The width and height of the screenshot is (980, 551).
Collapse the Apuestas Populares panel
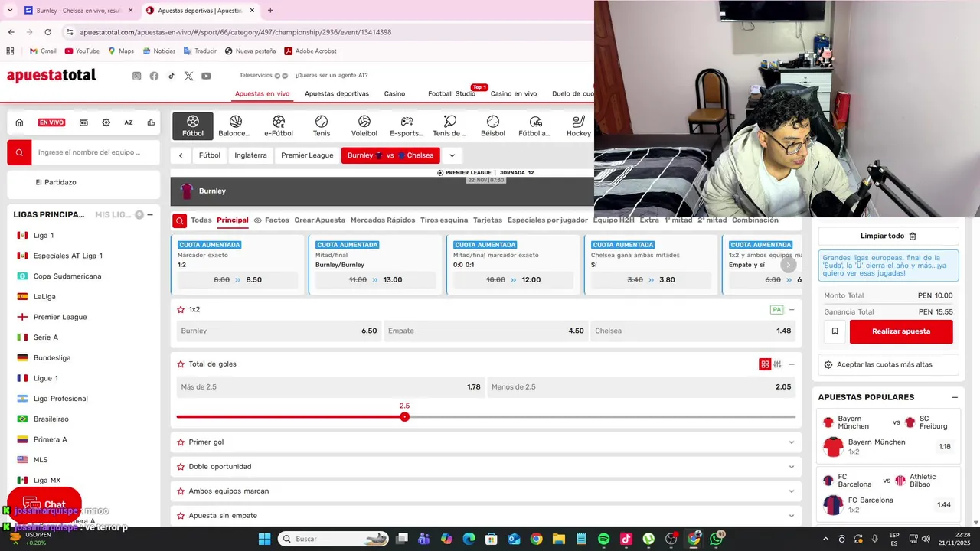(x=955, y=397)
